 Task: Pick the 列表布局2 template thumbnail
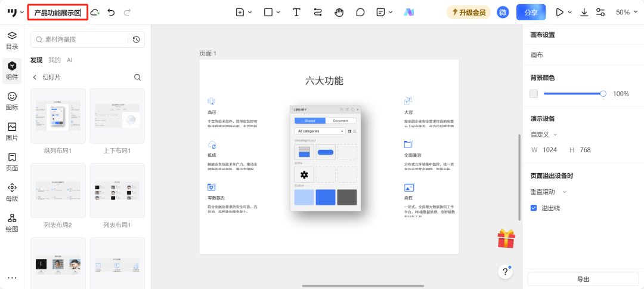point(58,190)
